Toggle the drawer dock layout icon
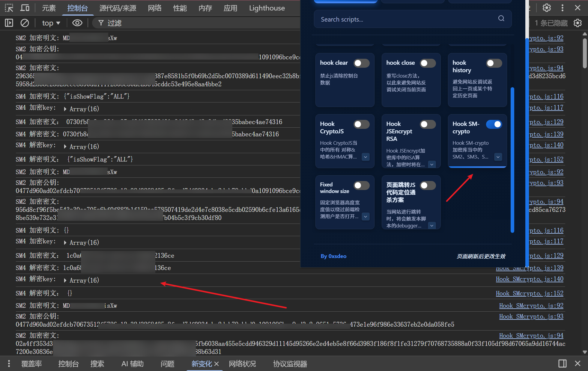Screen dimensions: 588x371 pos(563,364)
